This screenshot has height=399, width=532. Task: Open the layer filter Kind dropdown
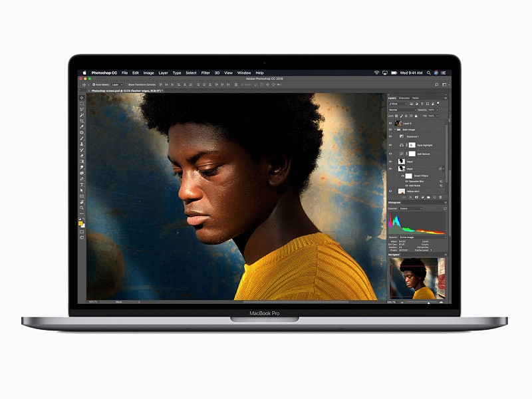pyautogui.click(x=398, y=104)
